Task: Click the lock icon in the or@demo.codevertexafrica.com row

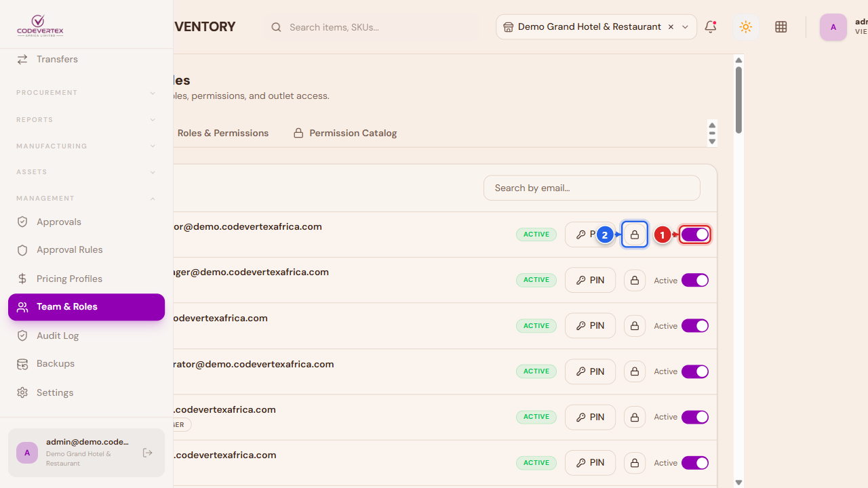Action: coord(635,235)
